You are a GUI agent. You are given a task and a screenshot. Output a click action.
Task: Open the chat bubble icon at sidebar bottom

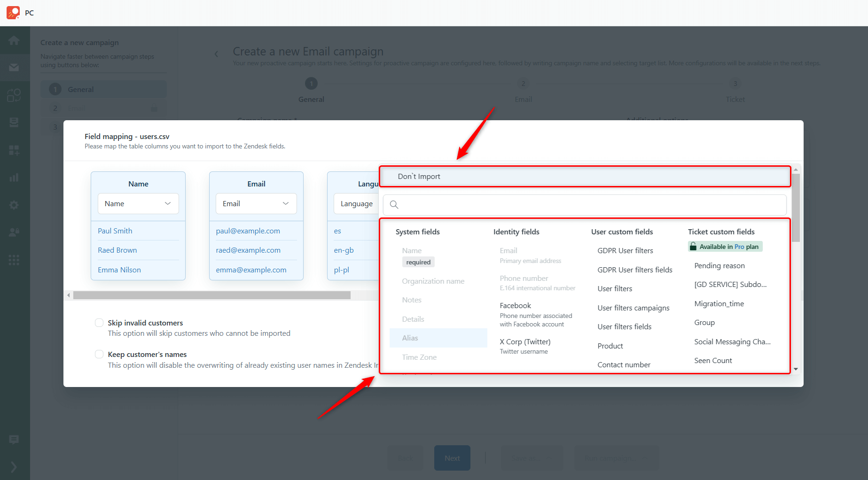tap(14, 440)
